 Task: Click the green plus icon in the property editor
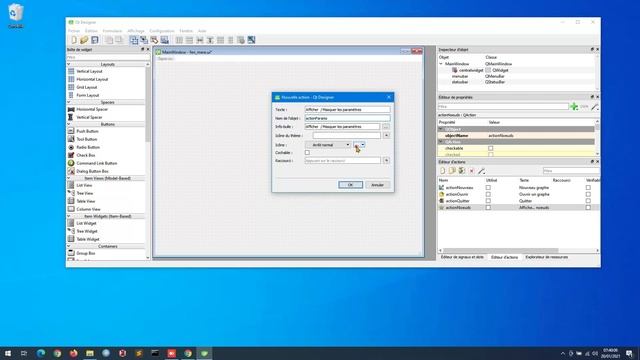(574, 107)
